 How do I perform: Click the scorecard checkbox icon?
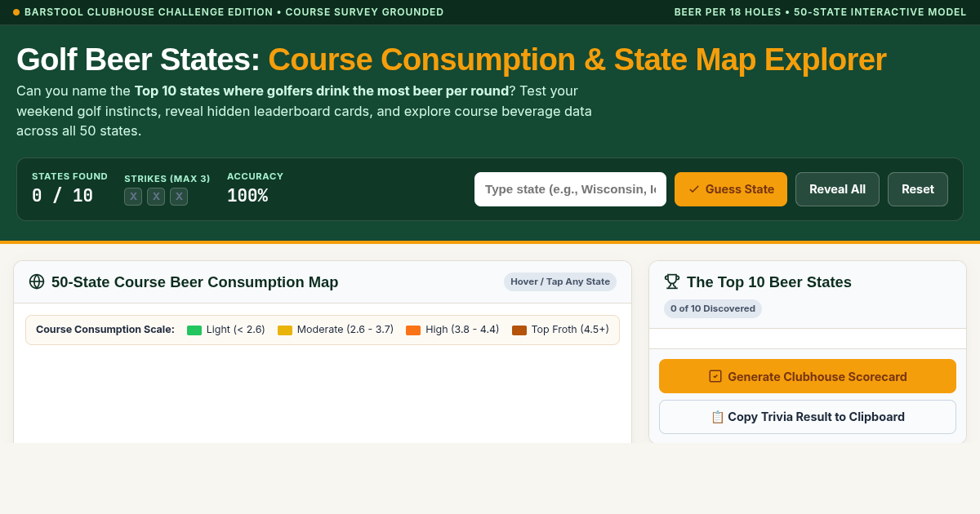tap(715, 376)
